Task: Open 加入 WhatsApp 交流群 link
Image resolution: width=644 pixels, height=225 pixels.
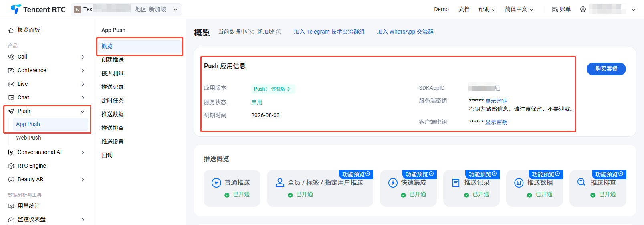Action: 405,32
